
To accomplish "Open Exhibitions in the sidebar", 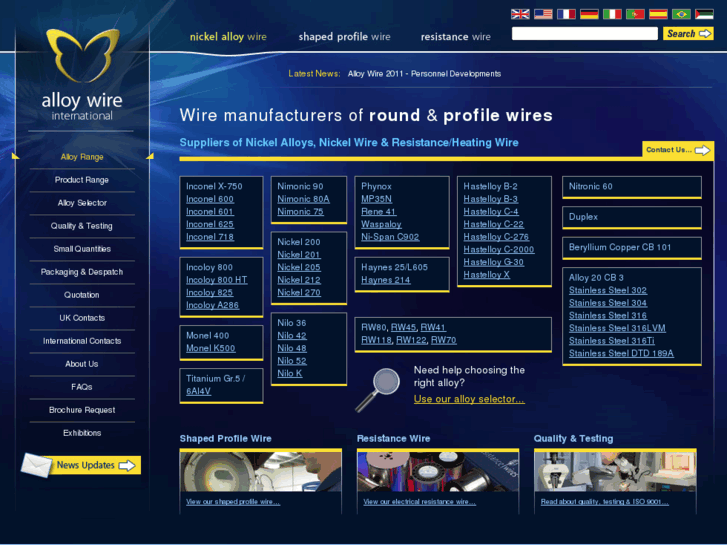I will tap(82, 433).
